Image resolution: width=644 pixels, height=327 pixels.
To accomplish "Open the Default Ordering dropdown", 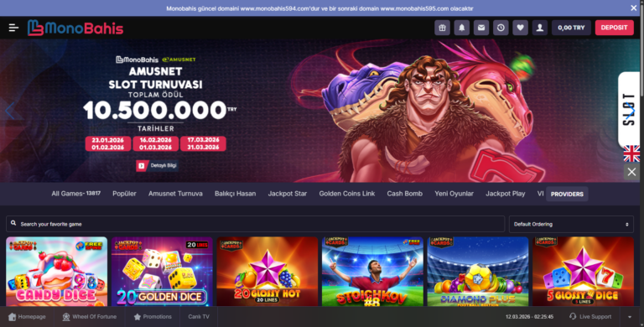I will point(571,225).
